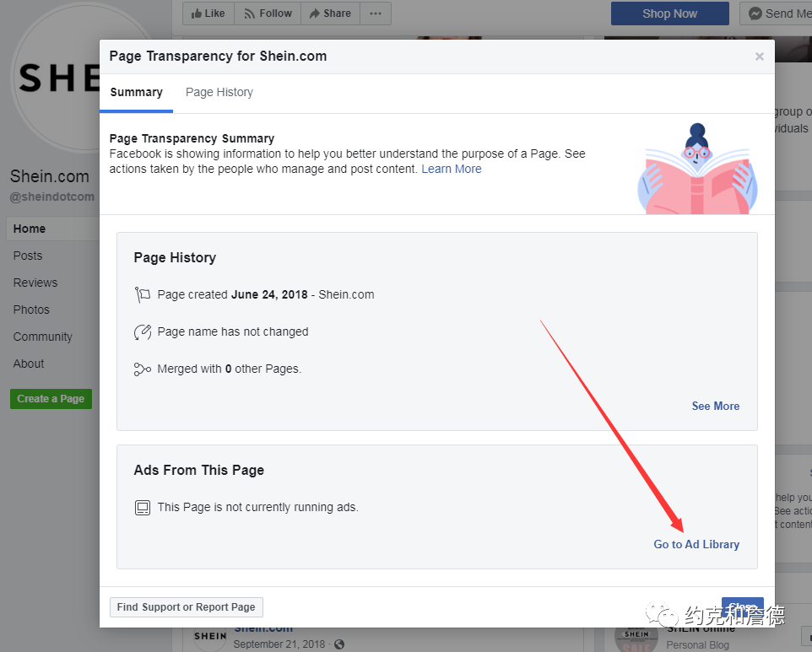The width and height of the screenshot is (812, 652).
Task: Click the Send Message button
Action: [776, 13]
